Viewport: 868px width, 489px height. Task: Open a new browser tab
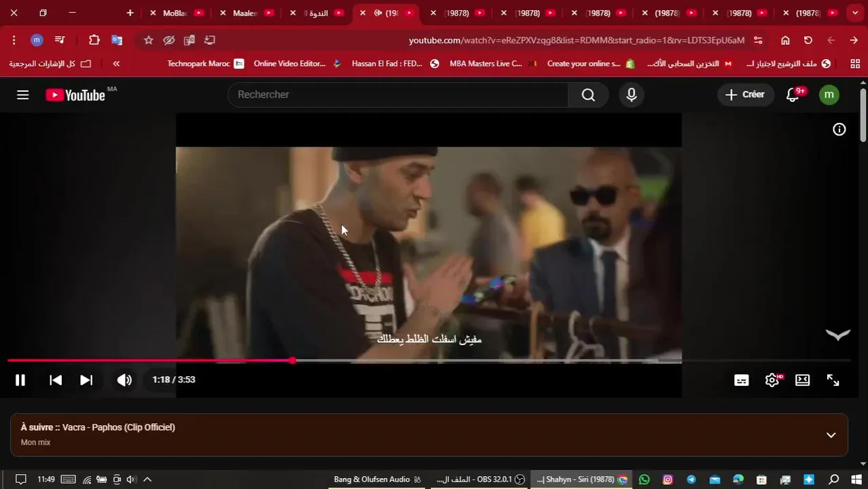point(130,13)
